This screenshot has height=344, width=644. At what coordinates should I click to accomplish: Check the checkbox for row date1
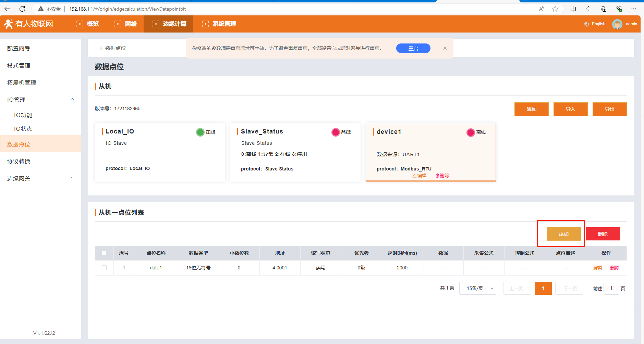click(x=104, y=268)
